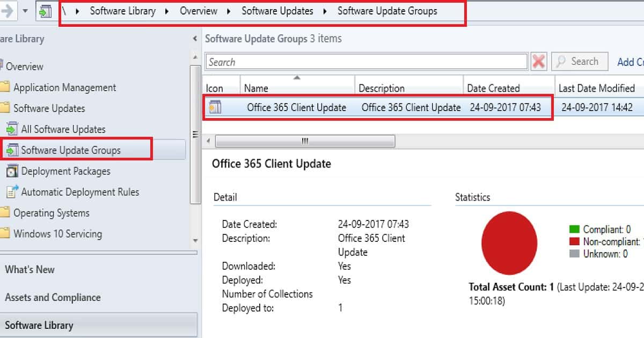Click the breadcrumb root node icon
This screenshot has height=338, width=644.
[x=46, y=11]
